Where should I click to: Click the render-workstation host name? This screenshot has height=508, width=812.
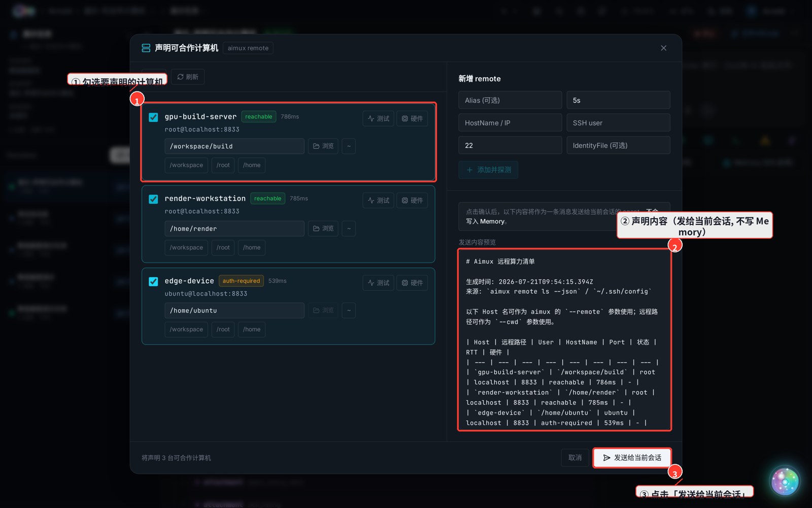[205, 199]
